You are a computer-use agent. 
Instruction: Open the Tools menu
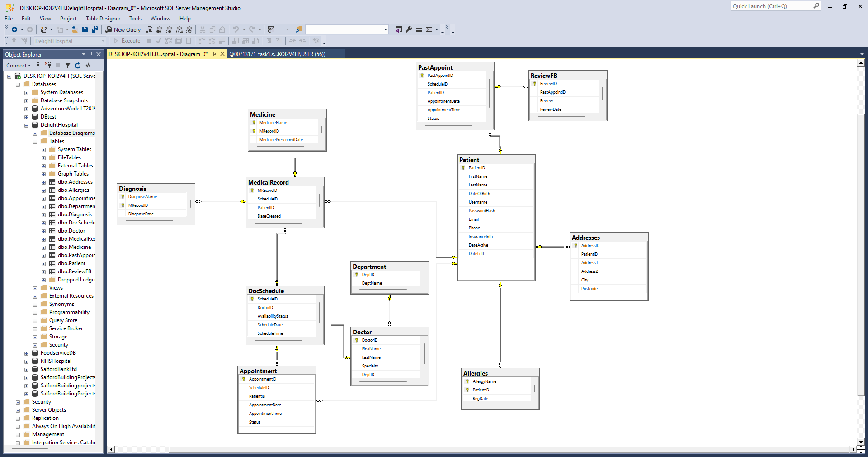pyautogui.click(x=135, y=19)
